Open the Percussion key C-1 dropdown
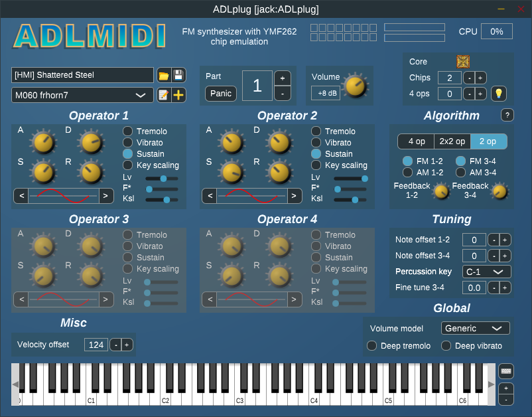 (x=486, y=272)
